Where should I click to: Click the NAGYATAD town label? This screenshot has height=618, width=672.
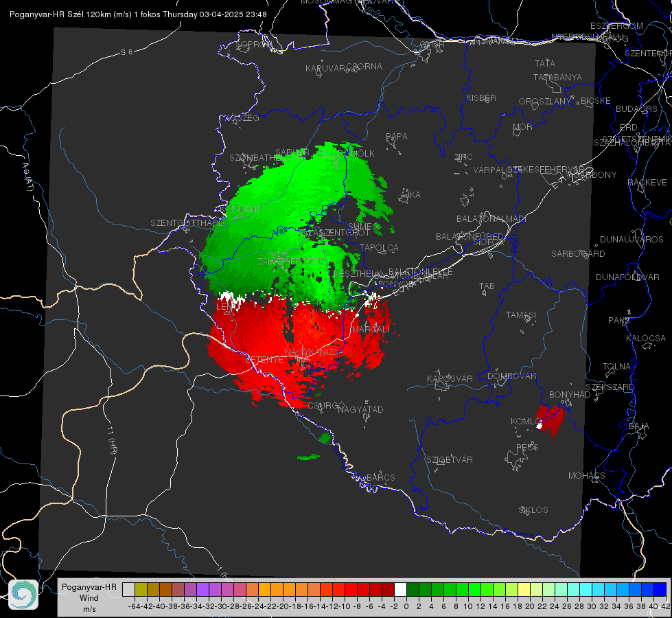tap(360, 409)
